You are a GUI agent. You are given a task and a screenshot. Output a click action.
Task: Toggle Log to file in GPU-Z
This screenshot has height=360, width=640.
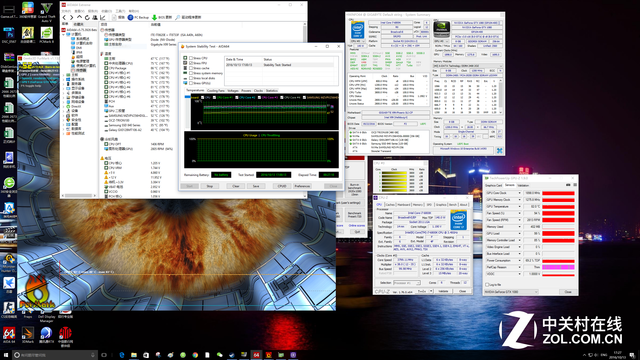pos(487,284)
